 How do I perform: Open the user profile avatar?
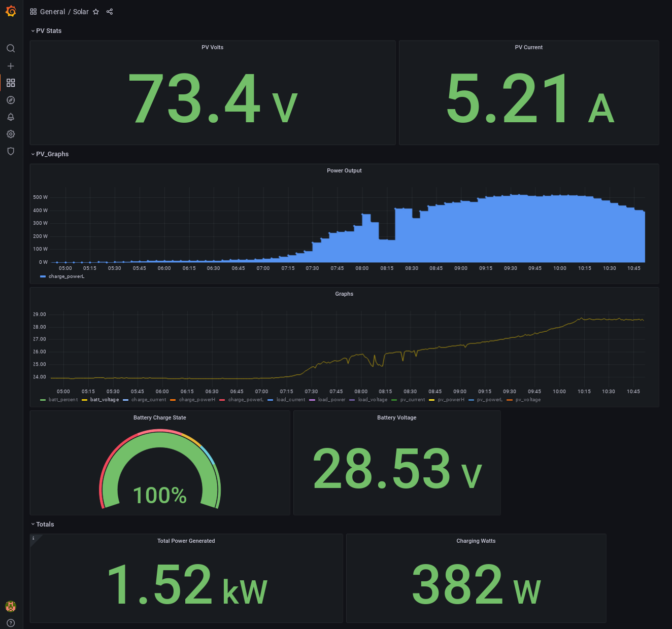coord(11,606)
